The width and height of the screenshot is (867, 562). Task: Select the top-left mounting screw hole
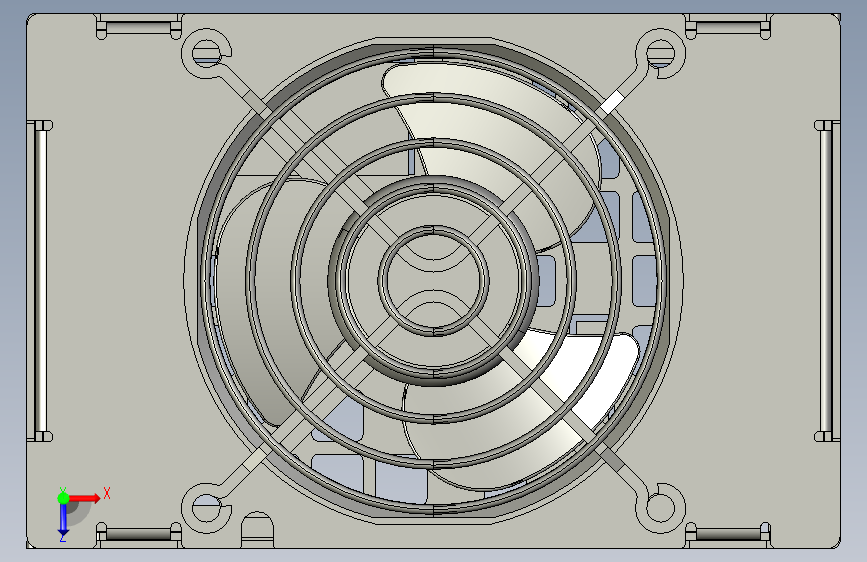click(207, 54)
